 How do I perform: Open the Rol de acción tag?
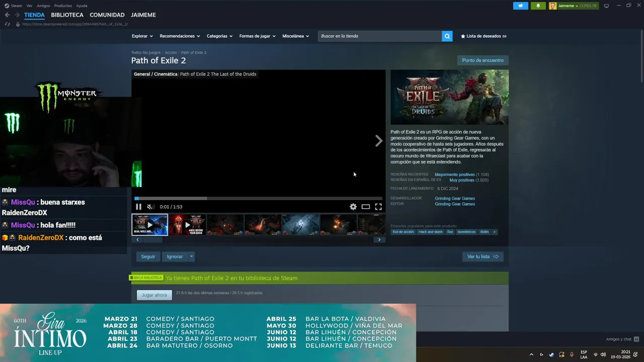tap(403, 232)
